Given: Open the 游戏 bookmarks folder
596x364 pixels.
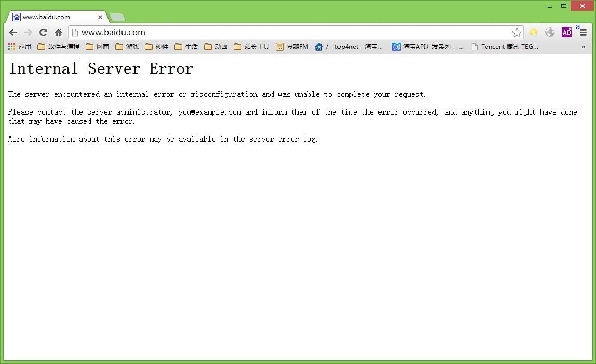Looking at the screenshot, I should [x=127, y=47].
